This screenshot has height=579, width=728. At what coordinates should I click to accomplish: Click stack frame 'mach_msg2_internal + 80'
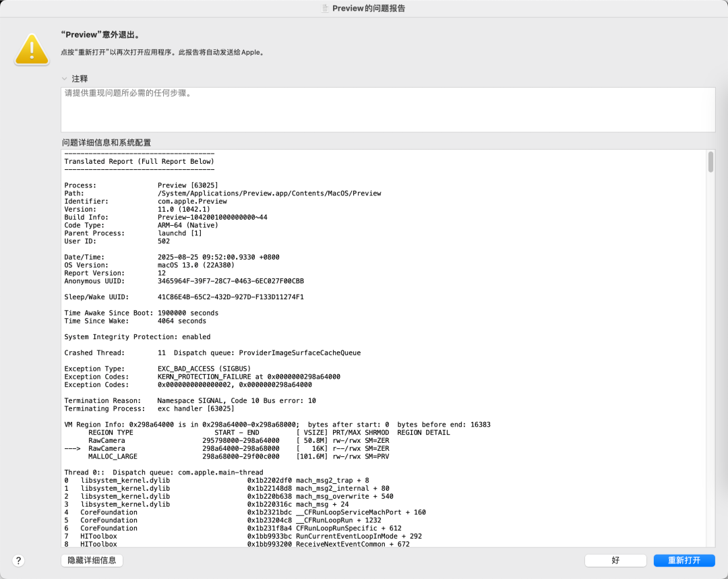click(342, 488)
